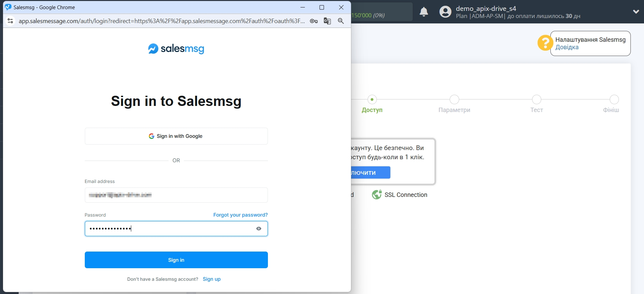Click the Налаштування Salesmsg heading
The width and height of the screenshot is (644, 294).
pyautogui.click(x=590, y=40)
